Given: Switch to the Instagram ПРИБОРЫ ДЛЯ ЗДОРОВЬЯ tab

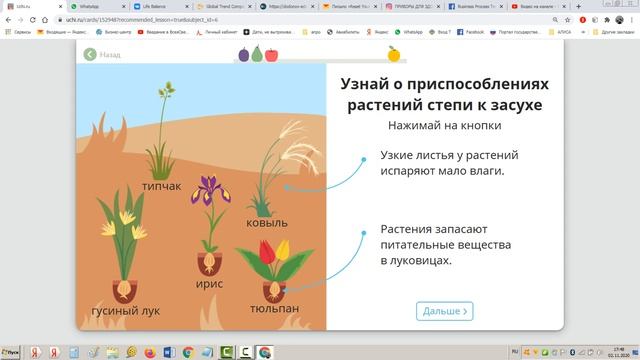Looking at the screenshot, I should (413, 7).
